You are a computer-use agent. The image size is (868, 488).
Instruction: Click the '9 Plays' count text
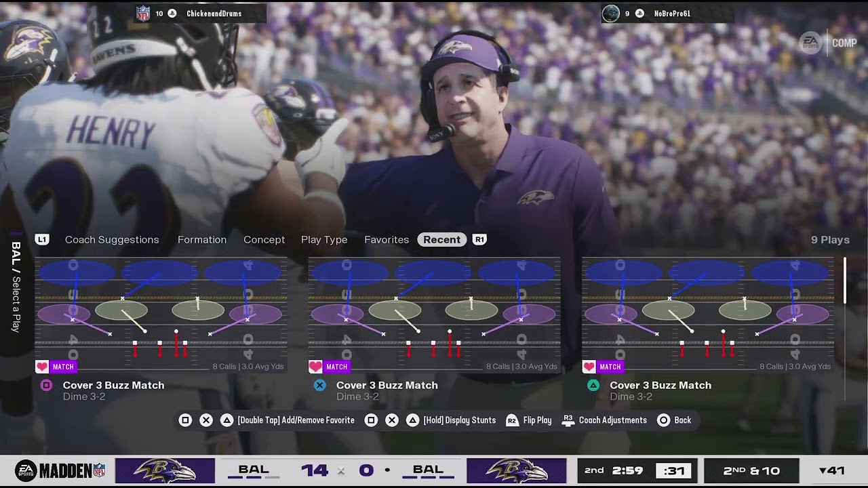(830, 240)
